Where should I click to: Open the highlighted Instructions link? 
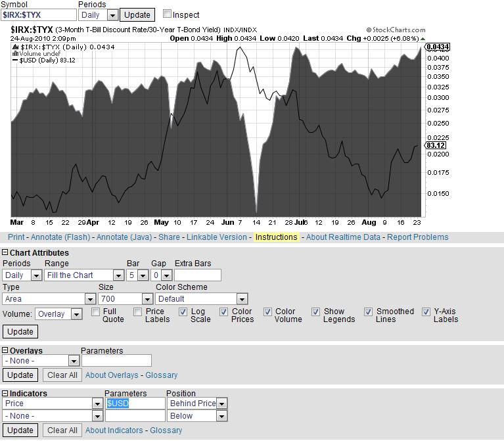coord(276,237)
